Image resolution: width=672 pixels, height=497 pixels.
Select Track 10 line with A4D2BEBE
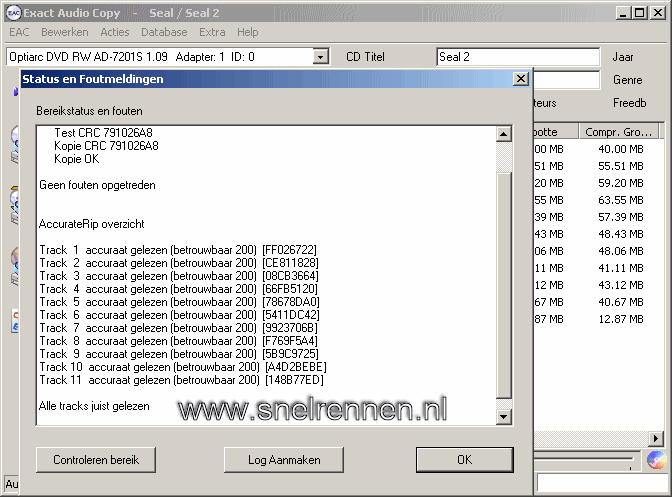[x=183, y=367]
